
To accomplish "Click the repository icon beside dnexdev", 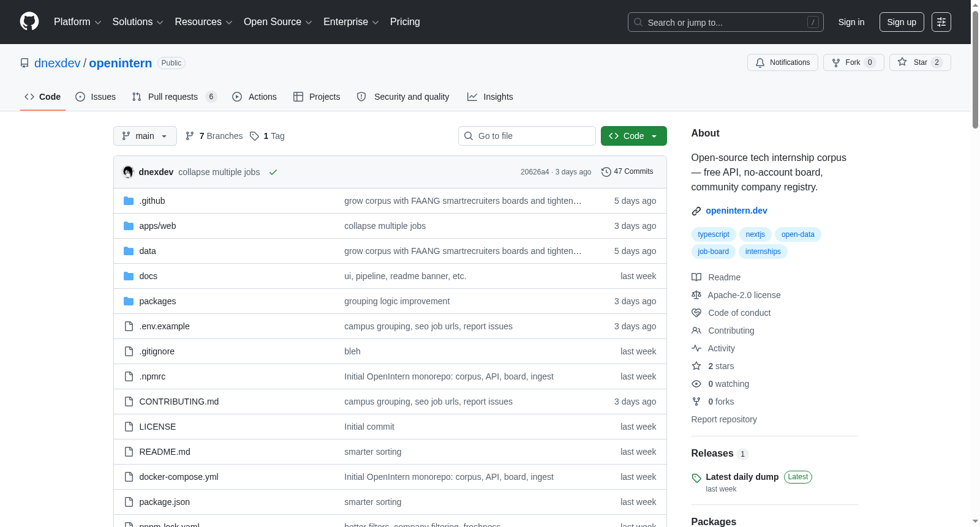I will pyautogui.click(x=24, y=63).
